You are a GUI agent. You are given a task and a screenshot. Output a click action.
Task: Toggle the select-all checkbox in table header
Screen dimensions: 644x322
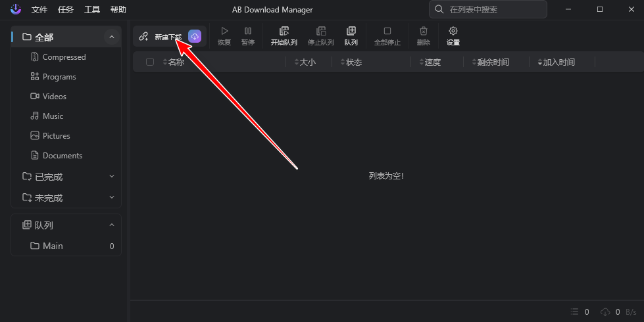pos(150,62)
